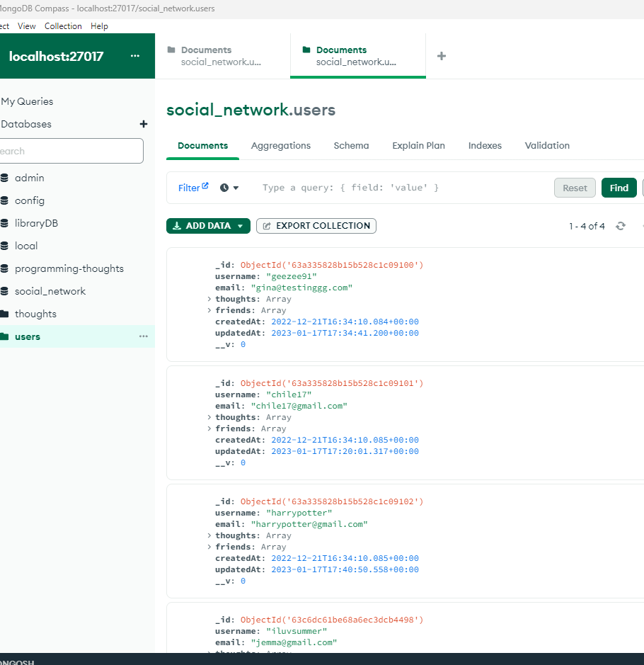Switch to the Indexes tab

coord(485,145)
